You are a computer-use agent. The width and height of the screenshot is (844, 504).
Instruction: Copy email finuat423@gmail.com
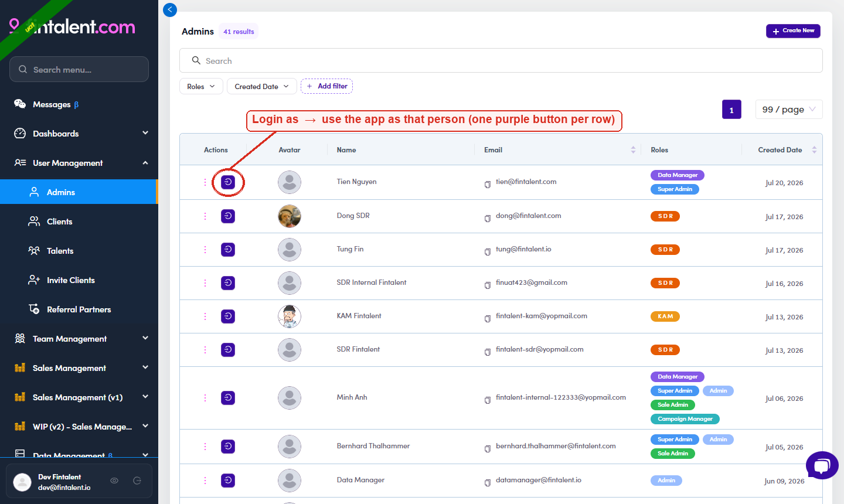[488, 285]
